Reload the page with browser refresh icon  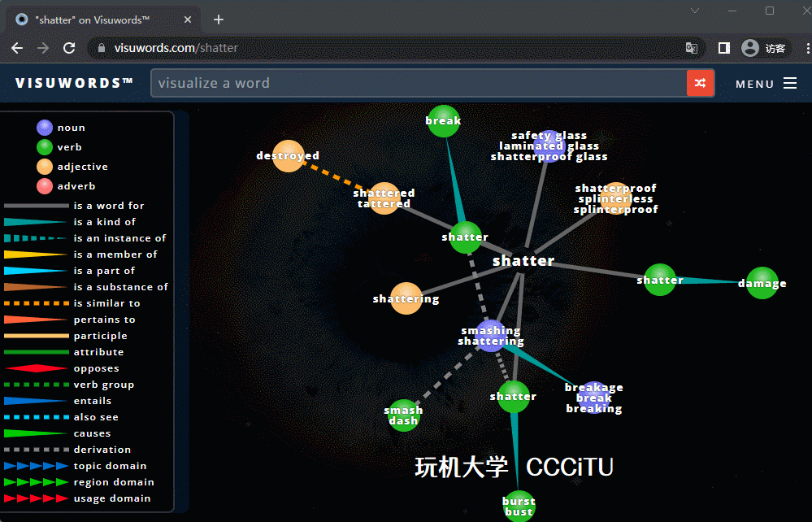69,48
